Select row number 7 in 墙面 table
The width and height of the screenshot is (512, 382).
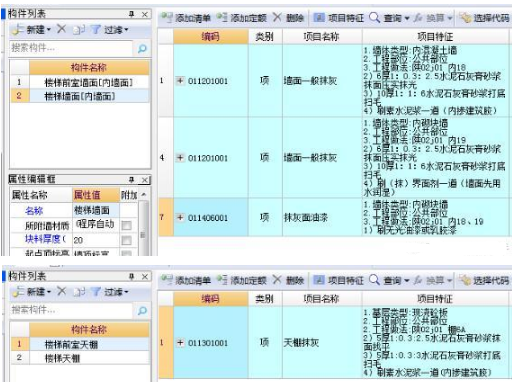(x=166, y=217)
